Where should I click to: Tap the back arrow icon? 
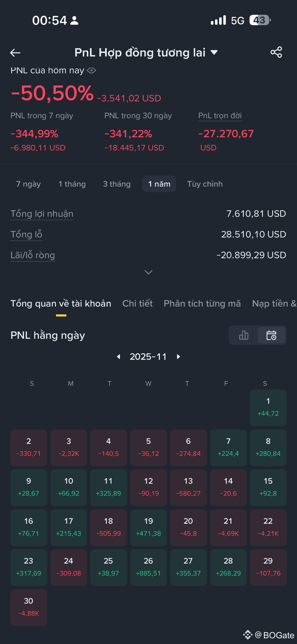(15, 53)
